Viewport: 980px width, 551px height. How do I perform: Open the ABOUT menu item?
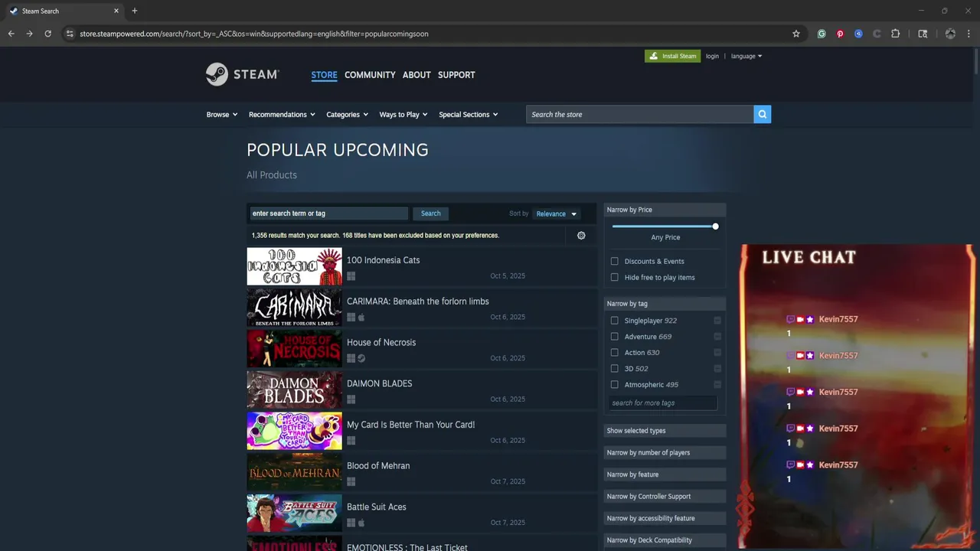click(x=416, y=75)
